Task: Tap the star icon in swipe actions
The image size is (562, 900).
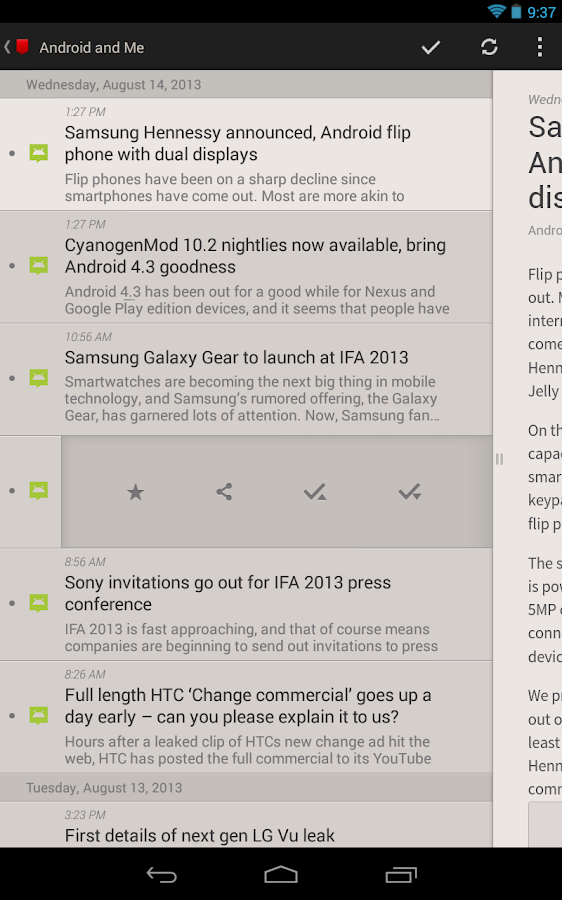Action: click(135, 492)
